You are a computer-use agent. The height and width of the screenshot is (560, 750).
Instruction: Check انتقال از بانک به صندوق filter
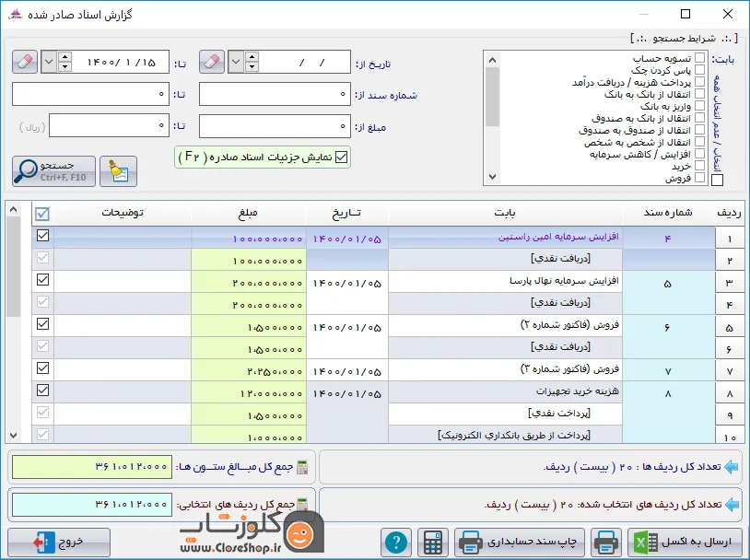699,118
